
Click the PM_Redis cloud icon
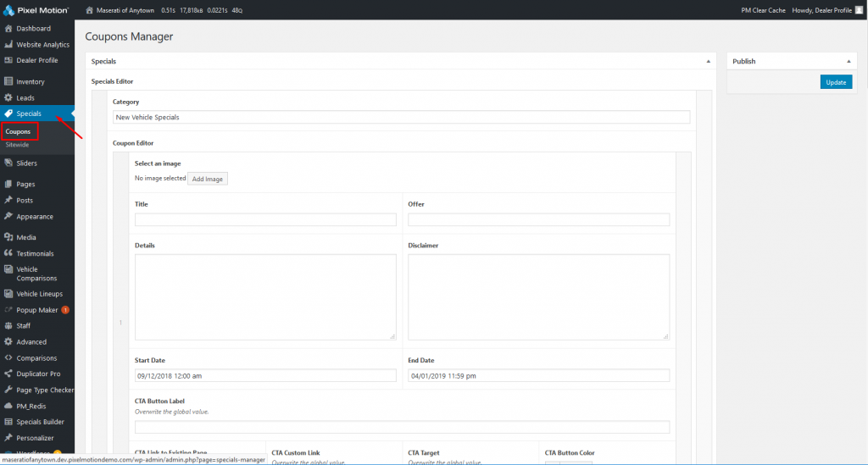pos(8,406)
